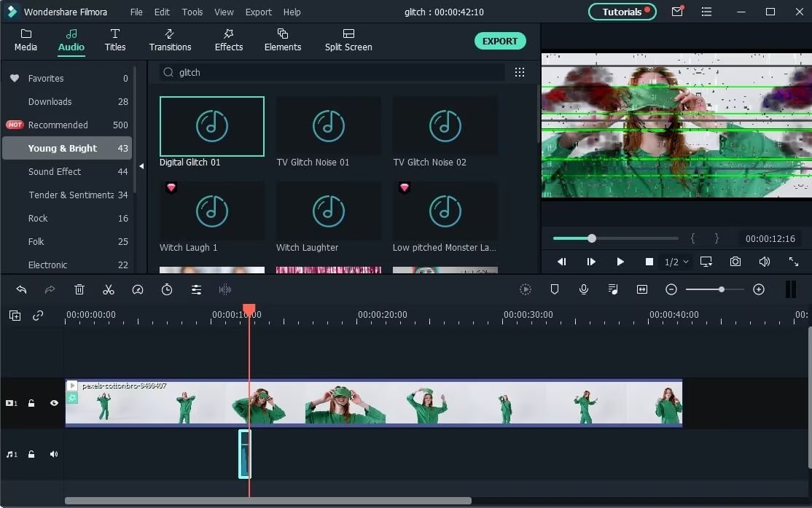
Task: Toggle the auto ripple link icon
Action: pos(38,316)
